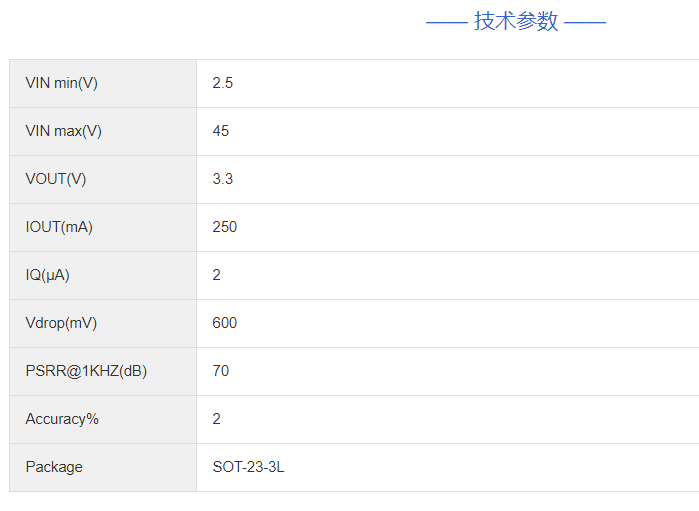Click the value 2 in the Accuracy% row

click(217, 419)
